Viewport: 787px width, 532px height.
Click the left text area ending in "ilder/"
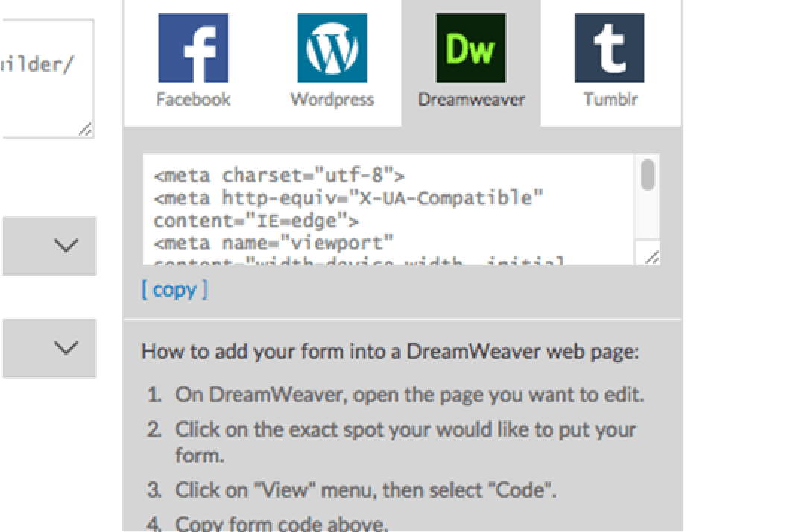[48, 78]
